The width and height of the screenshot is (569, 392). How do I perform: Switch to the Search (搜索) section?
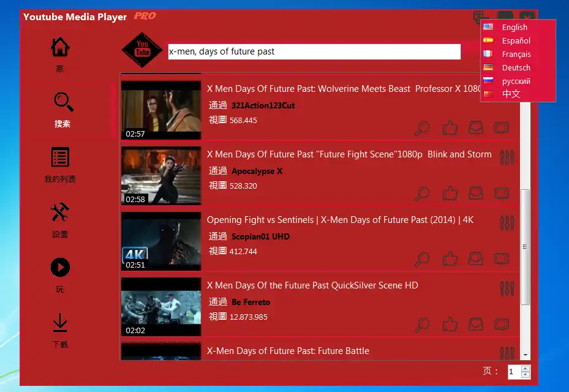point(62,110)
